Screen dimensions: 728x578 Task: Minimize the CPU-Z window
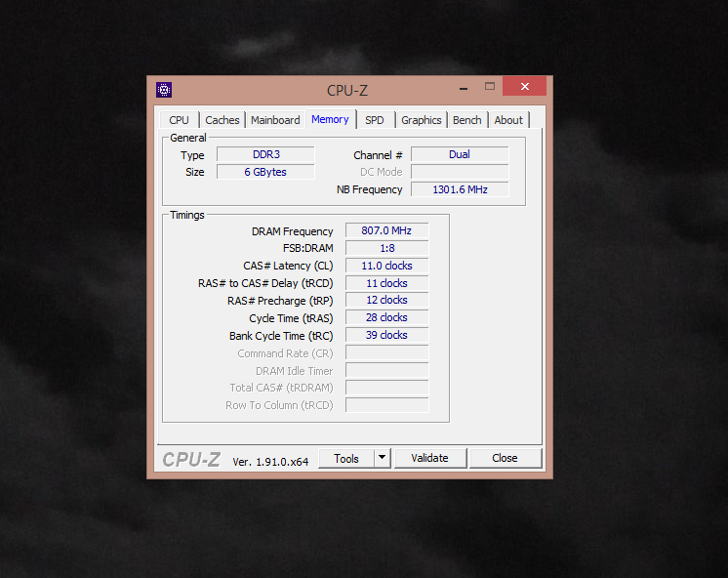click(x=462, y=87)
